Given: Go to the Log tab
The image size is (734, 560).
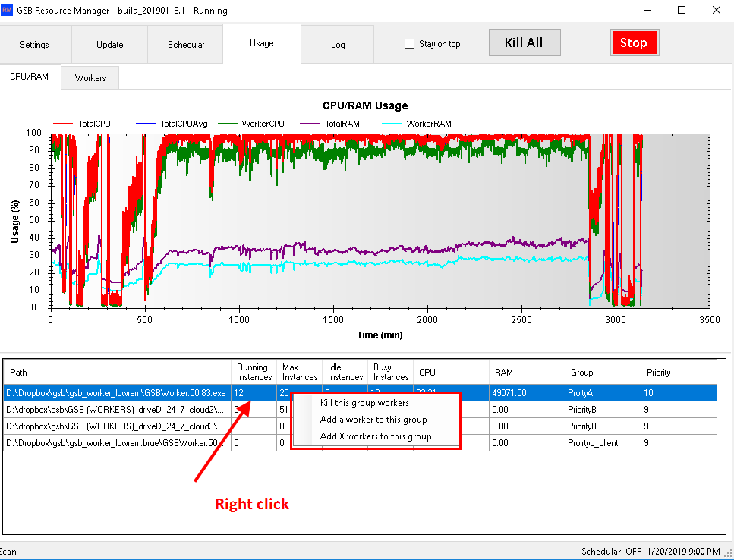Looking at the screenshot, I should point(338,45).
